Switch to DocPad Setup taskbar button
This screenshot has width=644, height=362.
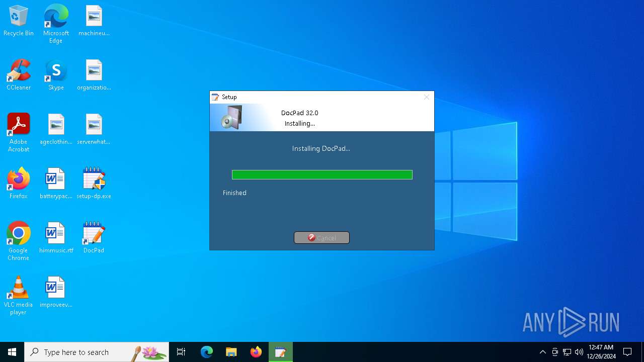pos(280,352)
